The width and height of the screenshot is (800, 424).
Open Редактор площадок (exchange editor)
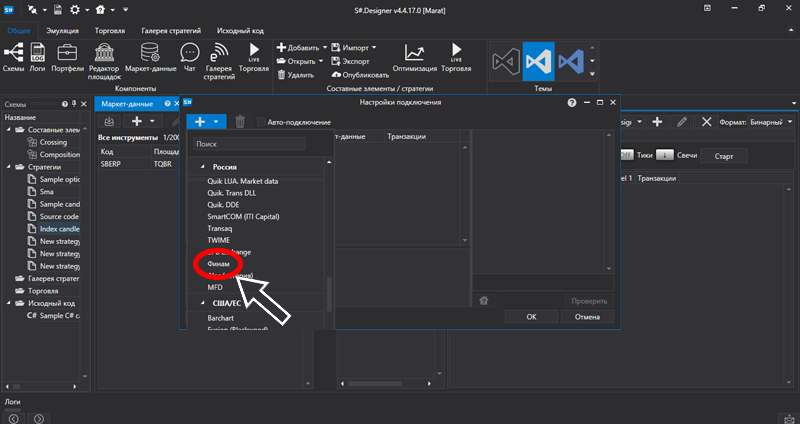[104, 55]
